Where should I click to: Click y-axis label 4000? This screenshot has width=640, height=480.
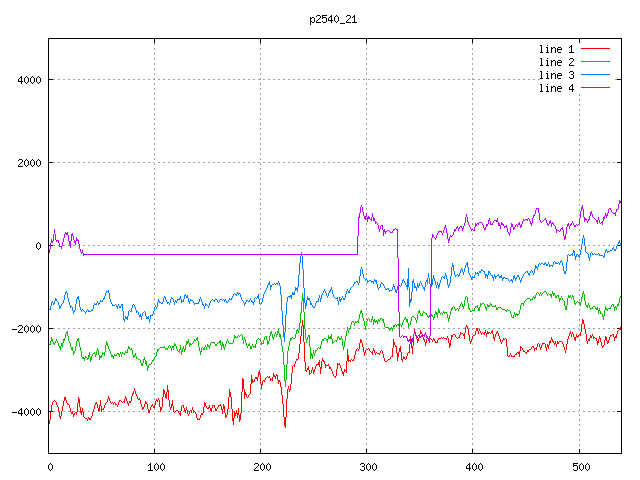pyautogui.click(x=29, y=80)
